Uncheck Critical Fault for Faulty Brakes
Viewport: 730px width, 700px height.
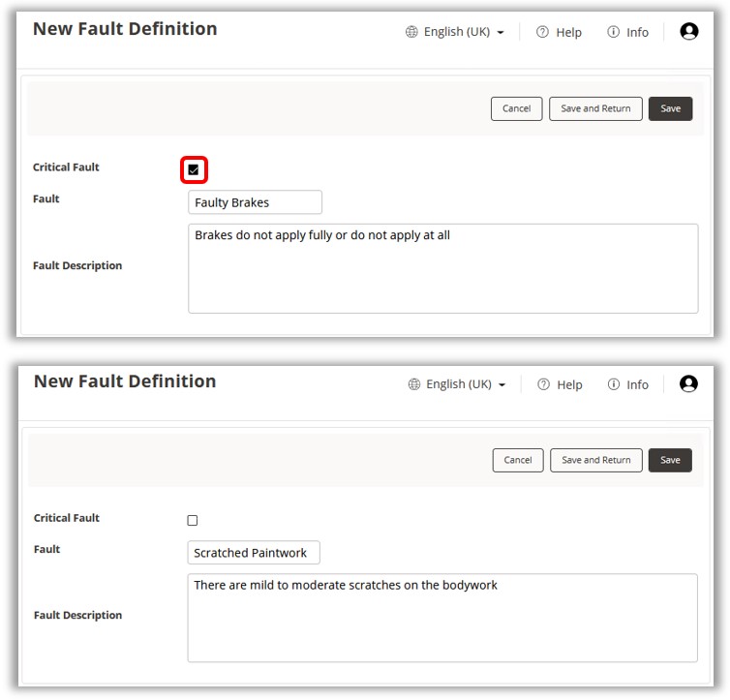(x=194, y=170)
